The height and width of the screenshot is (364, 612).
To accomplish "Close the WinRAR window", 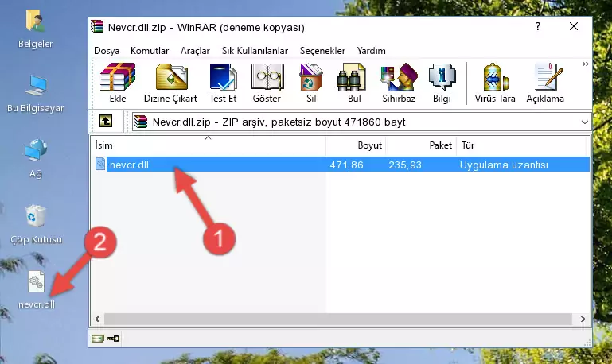I will (x=573, y=26).
